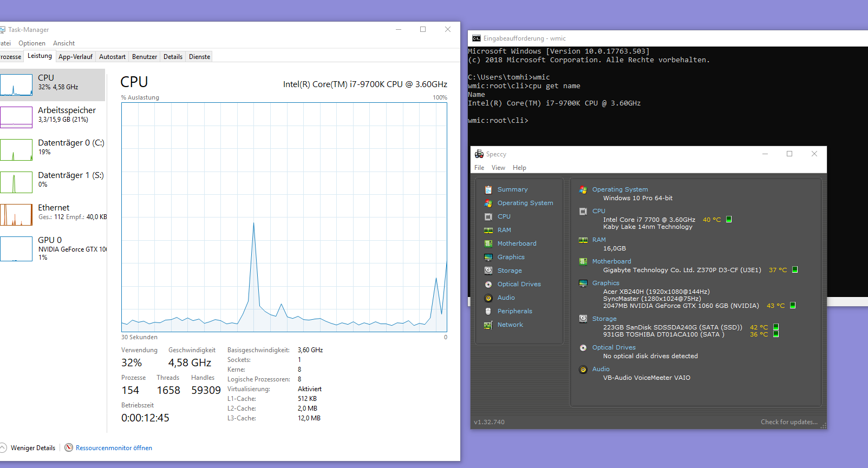Click Check for updates in Speccy
Image resolution: width=868 pixels, height=468 pixels.
(789, 422)
